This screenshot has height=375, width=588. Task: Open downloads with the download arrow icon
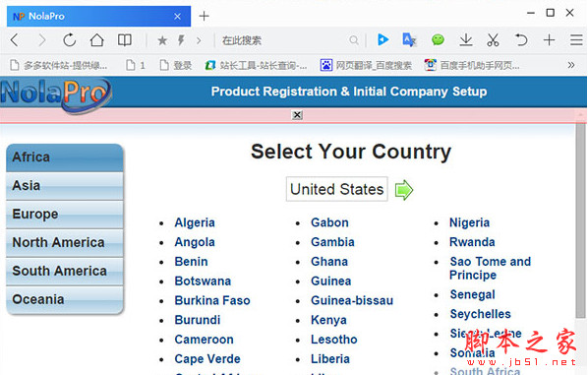point(466,39)
